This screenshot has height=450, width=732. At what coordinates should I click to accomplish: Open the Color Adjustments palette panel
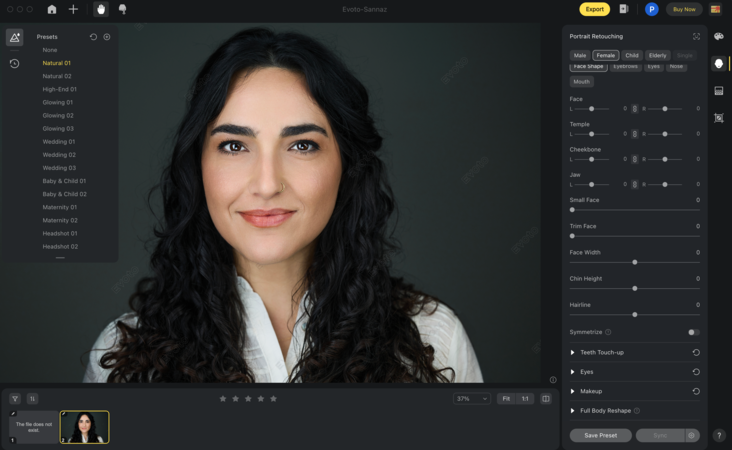pyautogui.click(x=718, y=37)
